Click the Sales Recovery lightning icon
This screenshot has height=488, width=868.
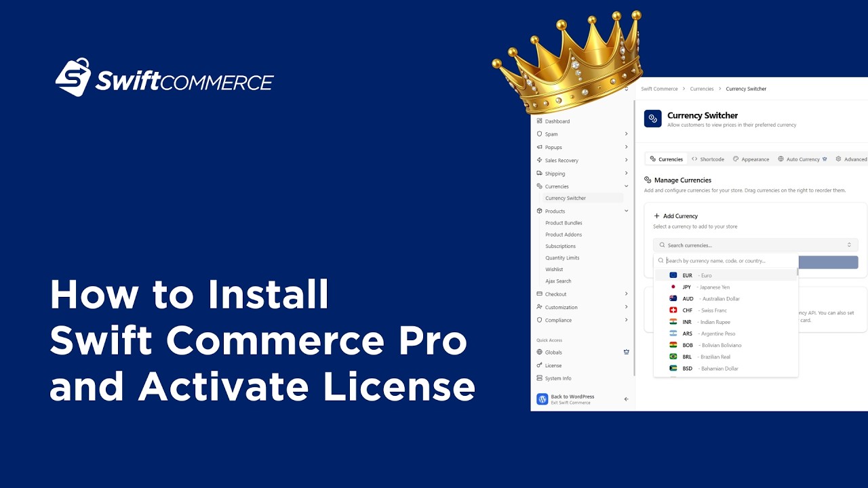[539, 160]
